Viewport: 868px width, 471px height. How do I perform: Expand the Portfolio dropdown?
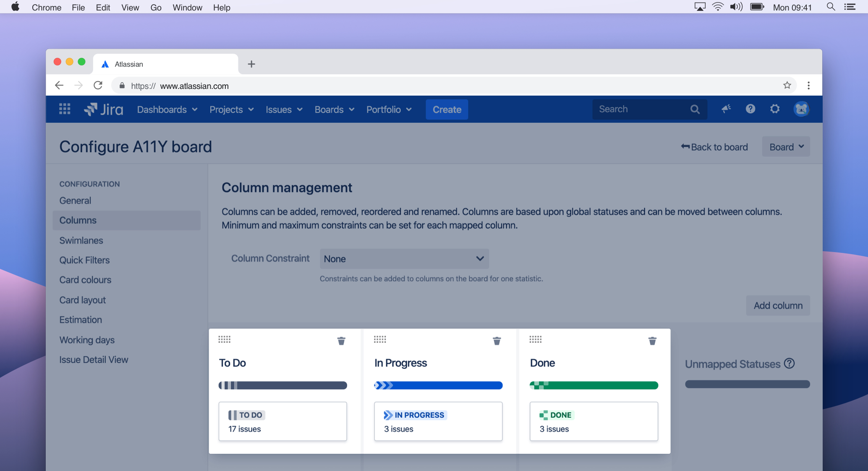(389, 109)
